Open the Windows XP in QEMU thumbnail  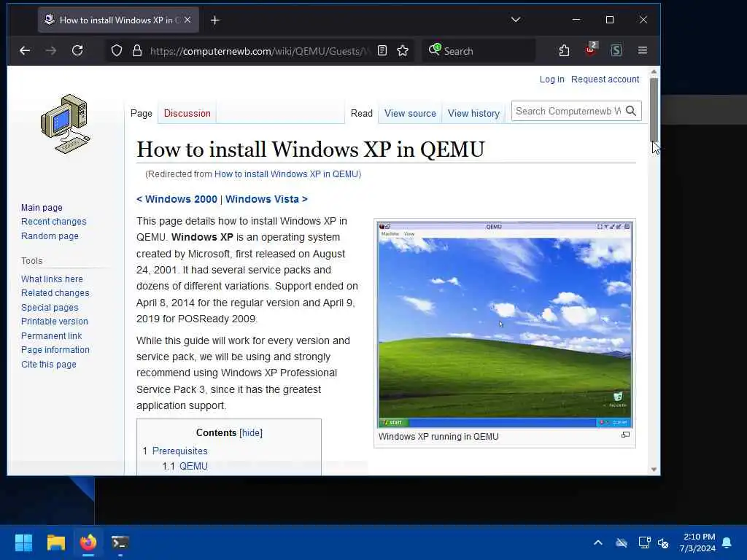505,324
